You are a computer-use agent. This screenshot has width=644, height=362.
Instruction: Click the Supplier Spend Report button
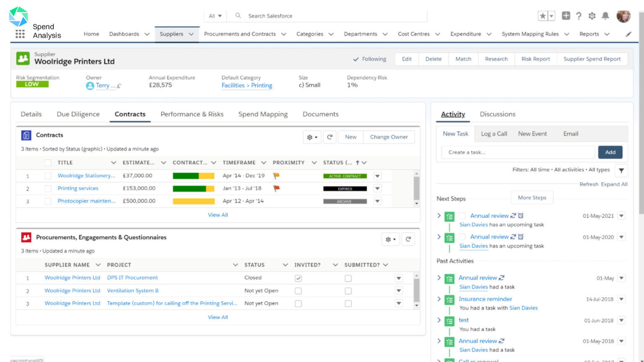[x=592, y=59]
